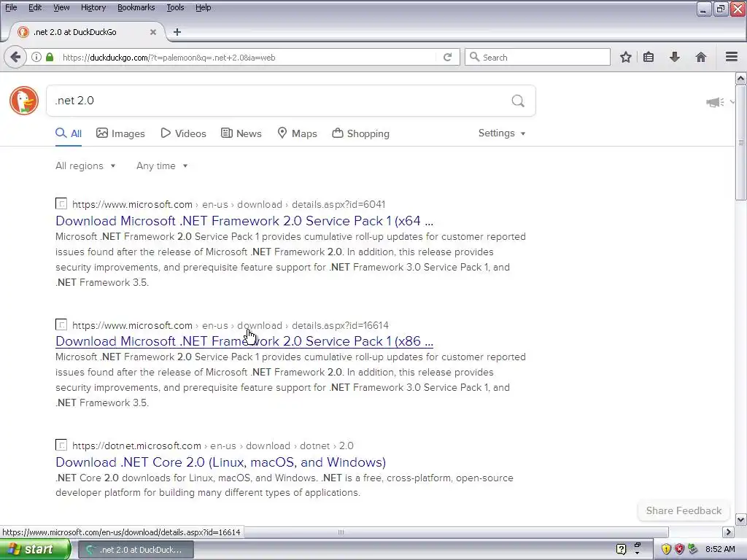Open the Tools menu
The height and width of the screenshot is (560, 747).
(x=175, y=7)
